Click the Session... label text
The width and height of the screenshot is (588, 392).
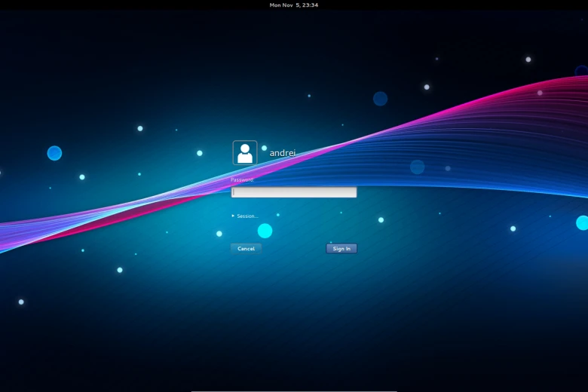pyautogui.click(x=248, y=216)
